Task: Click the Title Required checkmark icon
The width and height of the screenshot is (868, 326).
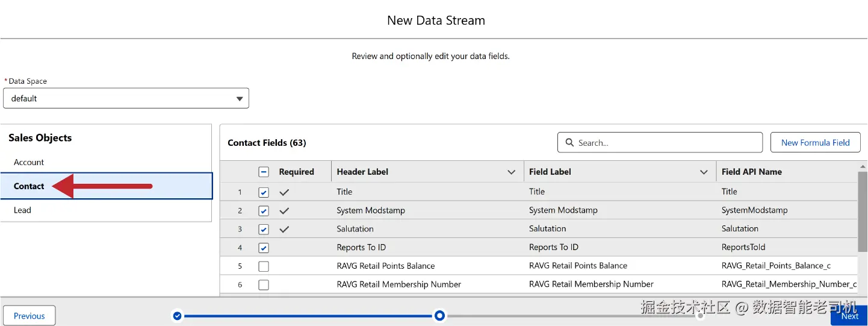Action: [284, 192]
